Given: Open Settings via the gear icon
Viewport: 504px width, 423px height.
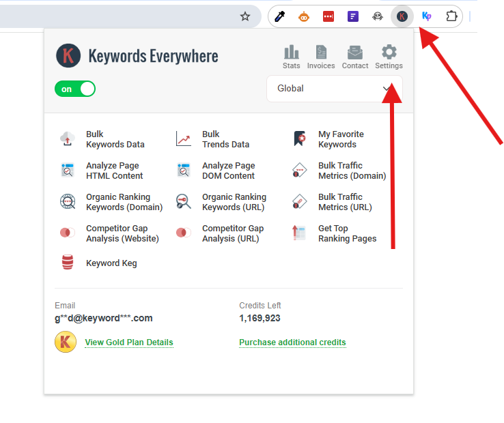Looking at the screenshot, I should tap(389, 52).
